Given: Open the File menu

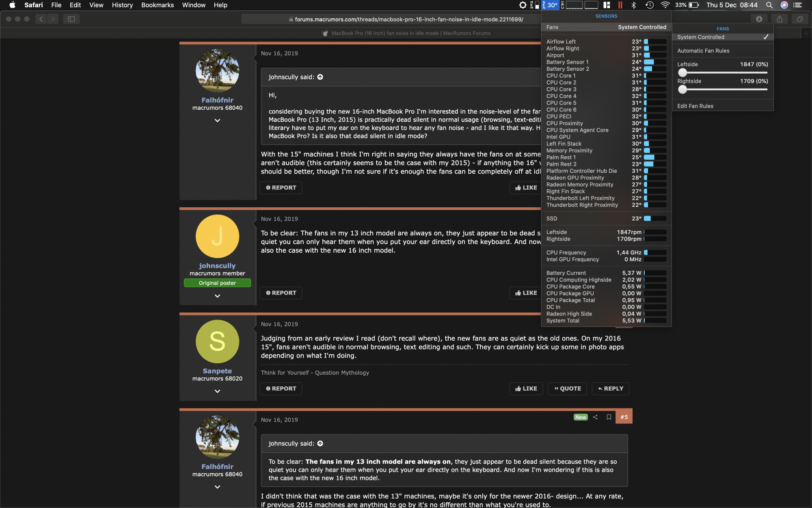Looking at the screenshot, I should tap(56, 5).
